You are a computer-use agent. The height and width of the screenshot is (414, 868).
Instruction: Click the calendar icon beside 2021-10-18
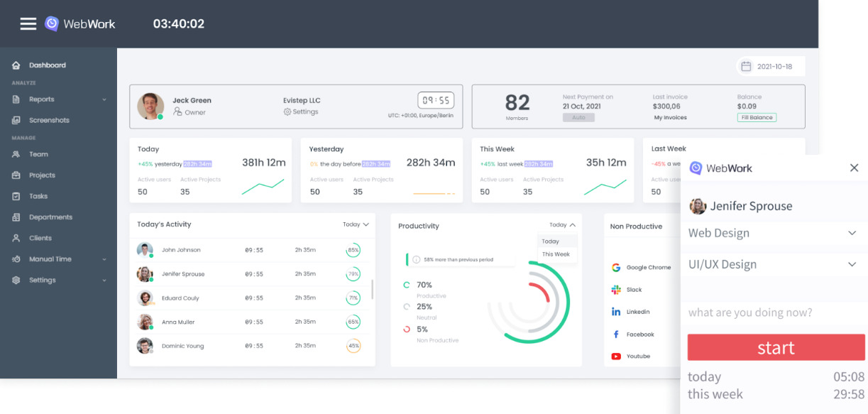click(x=746, y=66)
